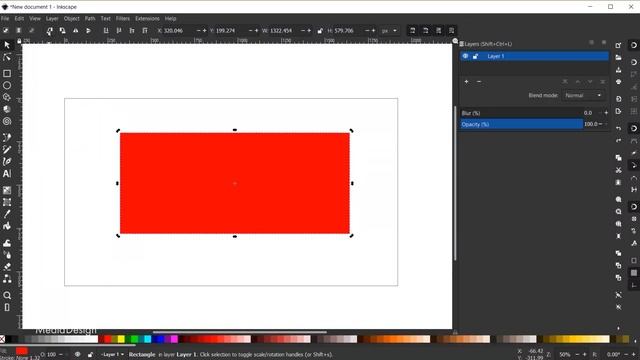Image resolution: width=640 pixels, height=360 pixels.
Task: Toggle move patterns with objects
Action: tap(452, 31)
